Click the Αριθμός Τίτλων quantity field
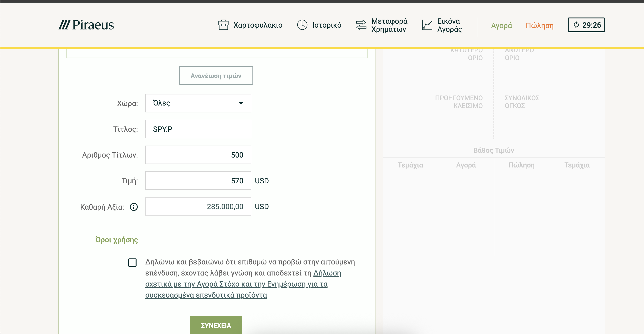 198,155
